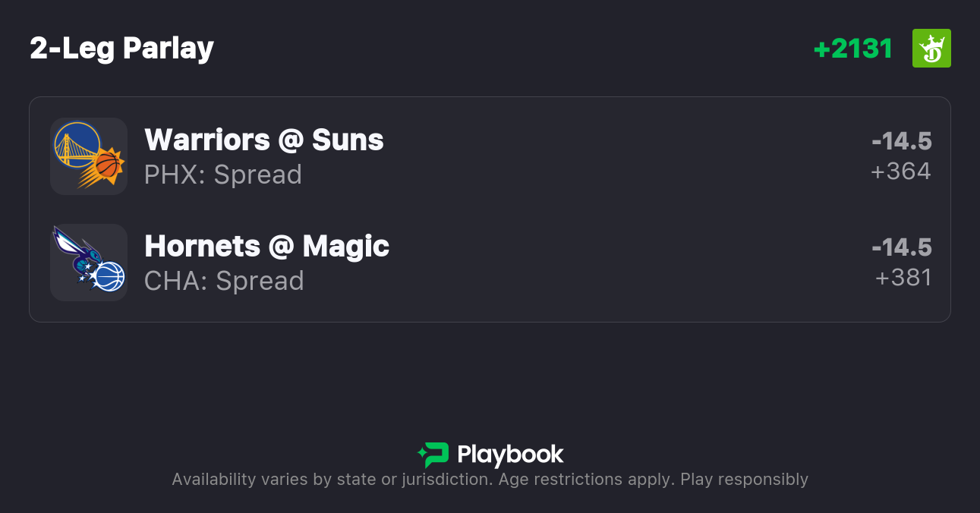Click the Playbook wordmark text
Screen dimensions: 980x513
510,455
